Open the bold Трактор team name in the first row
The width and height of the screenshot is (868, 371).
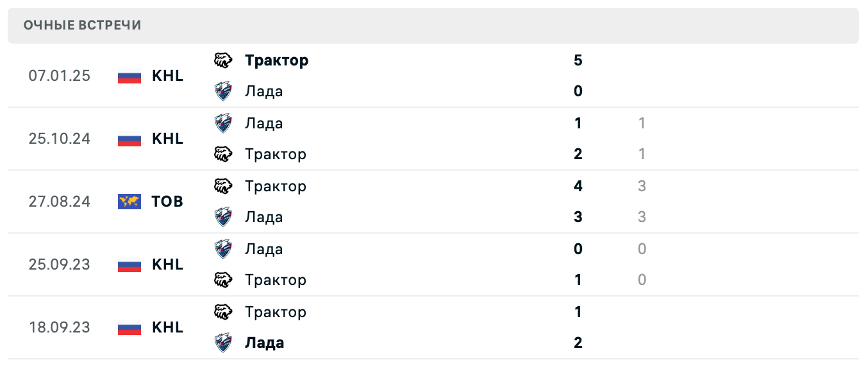click(277, 60)
